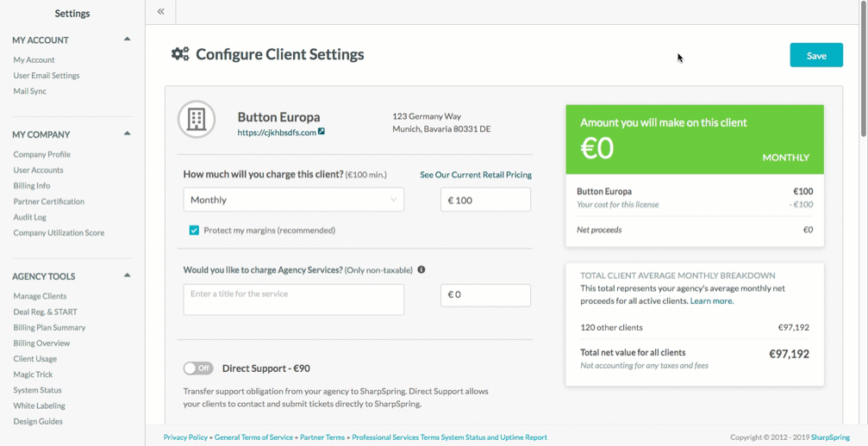Open the Audit Log
This screenshot has width=868, height=446.
[30, 217]
